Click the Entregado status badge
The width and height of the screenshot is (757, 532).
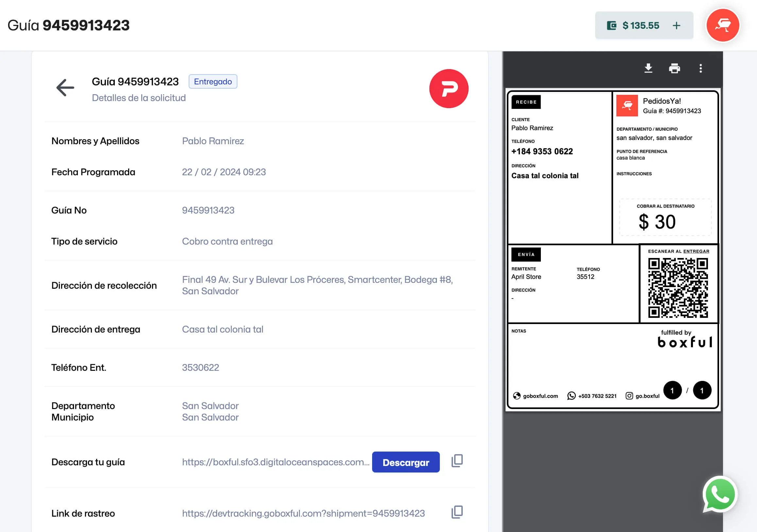[213, 81]
